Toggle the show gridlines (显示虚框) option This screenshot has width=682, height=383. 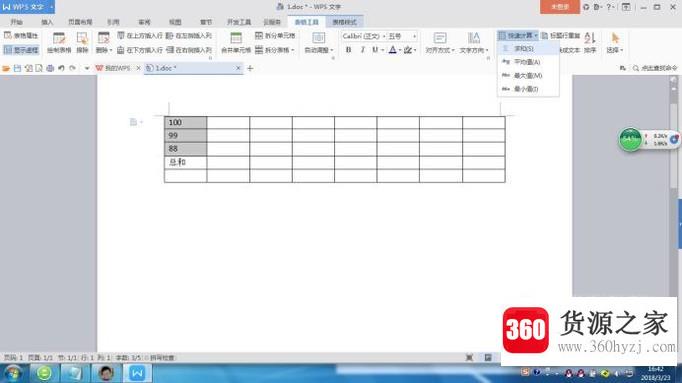pos(21,50)
